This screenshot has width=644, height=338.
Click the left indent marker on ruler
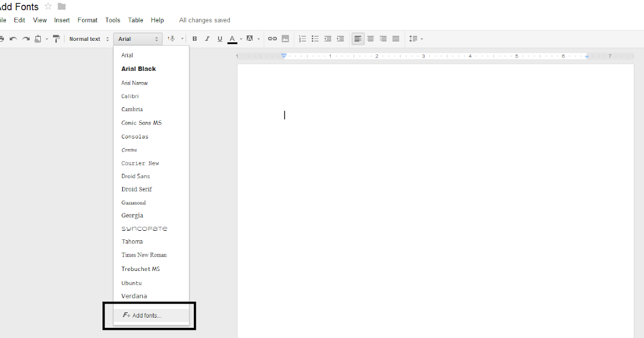tap(284, 56)
